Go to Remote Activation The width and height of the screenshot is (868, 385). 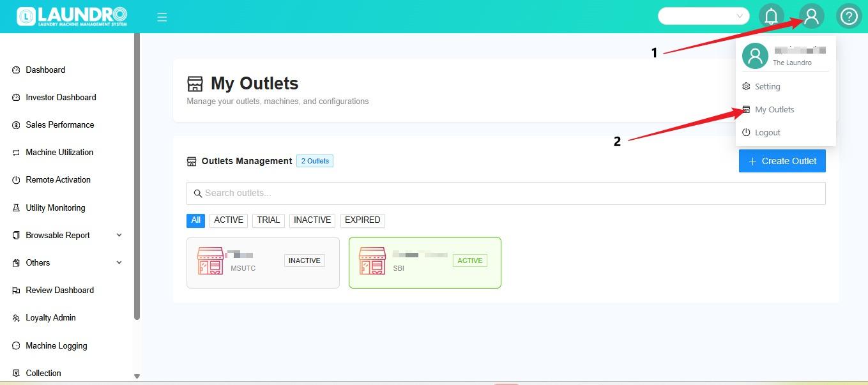pos(58,180)
